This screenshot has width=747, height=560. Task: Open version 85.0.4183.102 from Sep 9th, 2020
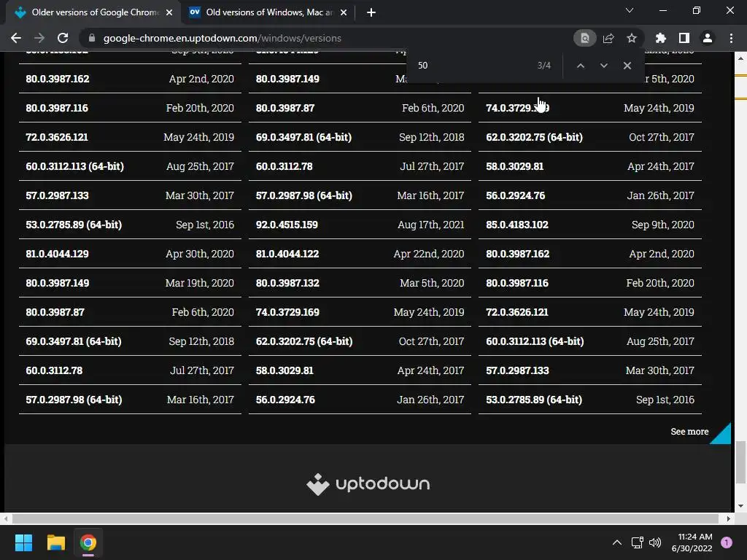[x=589, y=225]
